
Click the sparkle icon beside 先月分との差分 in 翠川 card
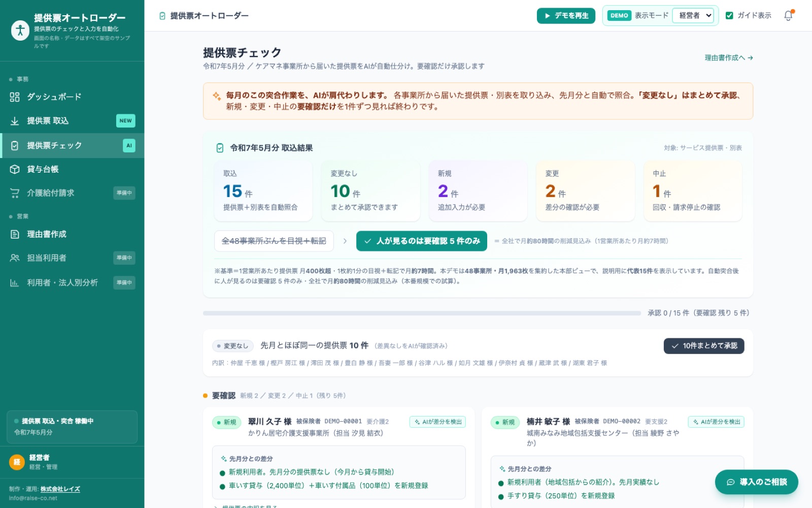coord(224,459)
